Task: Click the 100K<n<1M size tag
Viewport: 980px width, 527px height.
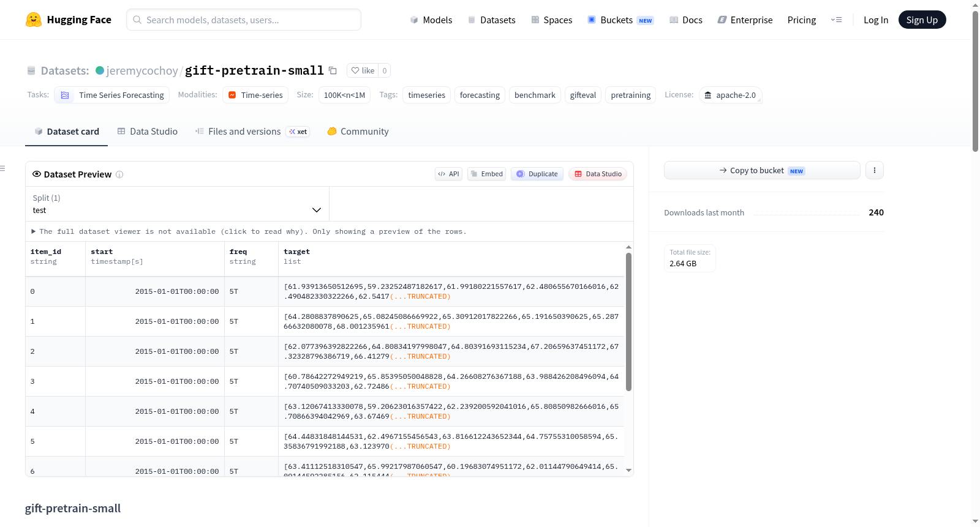Action: tap(344, 95)
